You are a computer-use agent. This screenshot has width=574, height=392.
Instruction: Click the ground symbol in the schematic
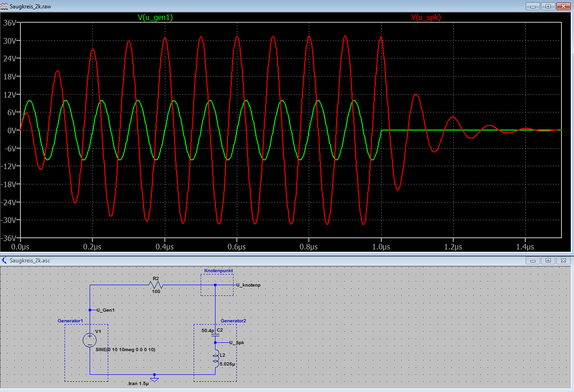[155, 379]
